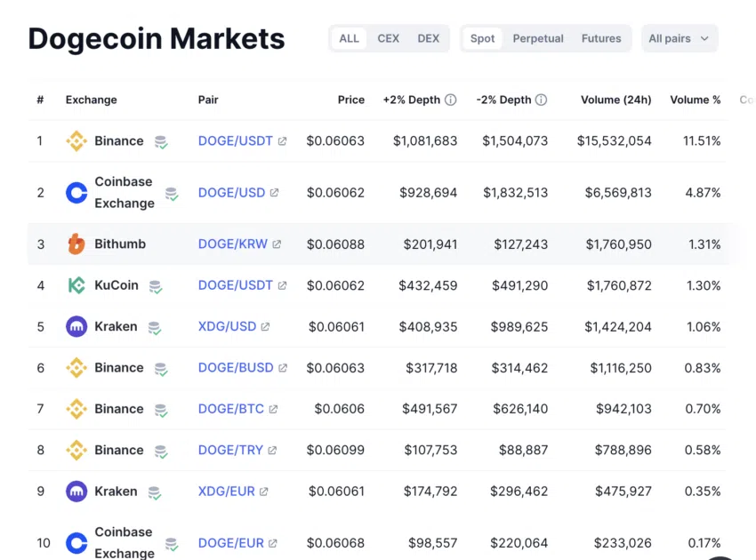Viewport: 756px width, 560px height.
Task: Select the CEX filter option
Action: click(x=388, y=38)
